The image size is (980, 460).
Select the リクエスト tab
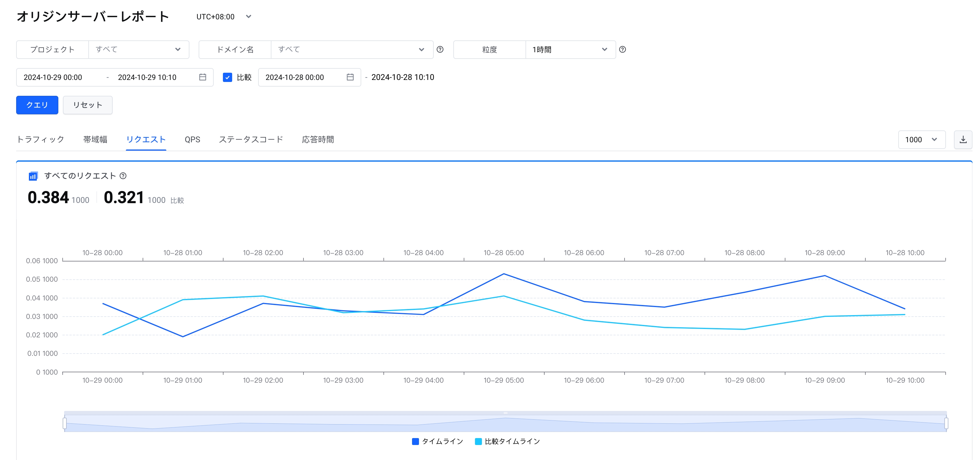[x=146, y=139]
